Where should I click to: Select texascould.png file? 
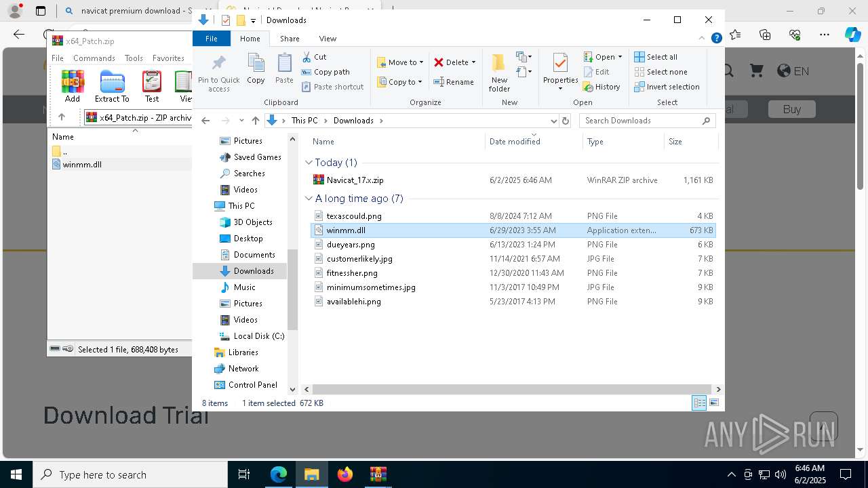[x=512, y=216]
